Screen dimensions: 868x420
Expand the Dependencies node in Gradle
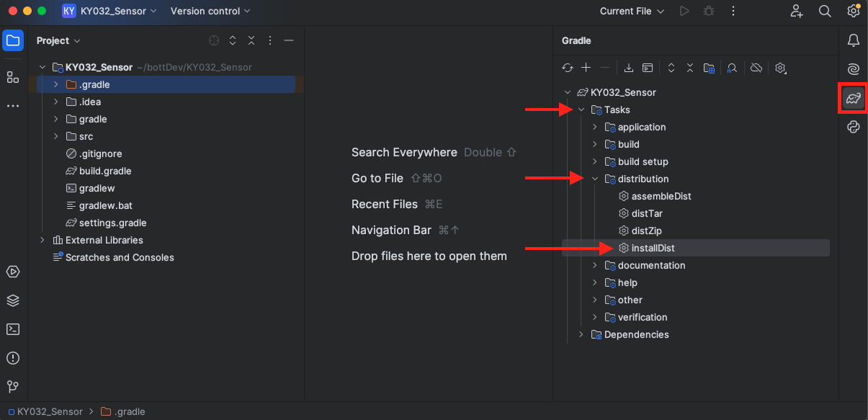click(x=581, y=334)
